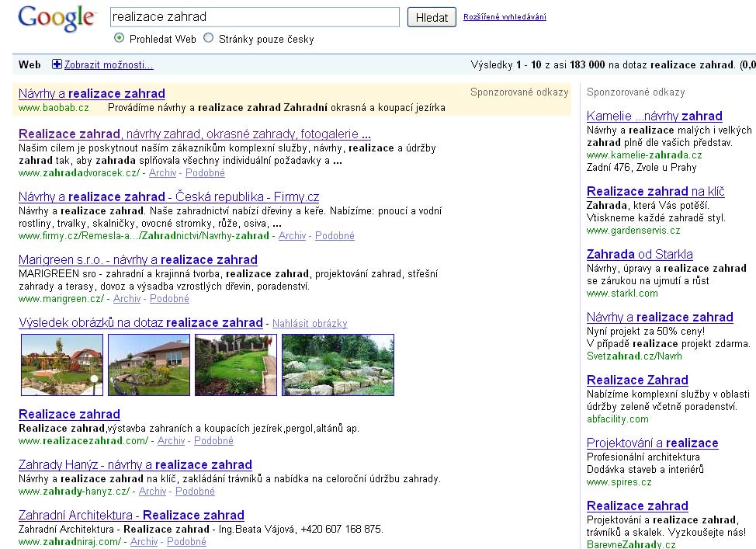Select the Stránky pouze česky radio button
Screen dimensions: 756x549
click(208, 37)
